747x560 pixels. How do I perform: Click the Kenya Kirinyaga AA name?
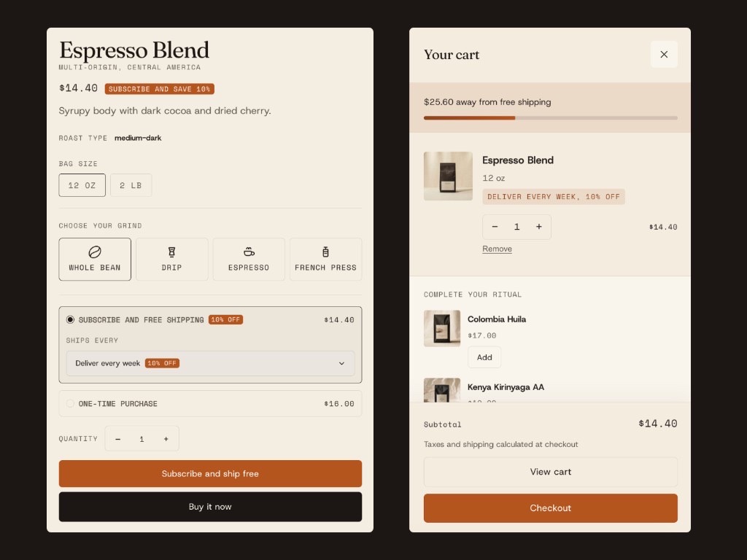506,387
